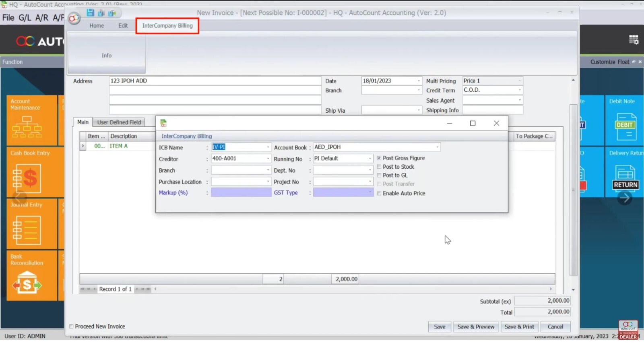This screenshot has width=644, height=343.
Task: Open Running No dropdown
Action: click(370, 159)
